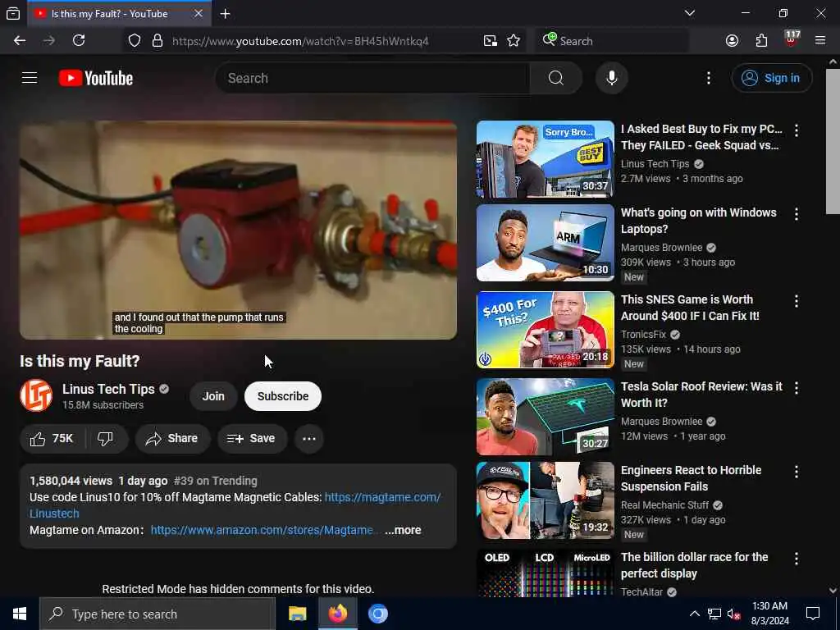The height and width of the screenshot is (630, 840).
Task: Open more actions ellipsis beside Save
Action: pos(309,439)
